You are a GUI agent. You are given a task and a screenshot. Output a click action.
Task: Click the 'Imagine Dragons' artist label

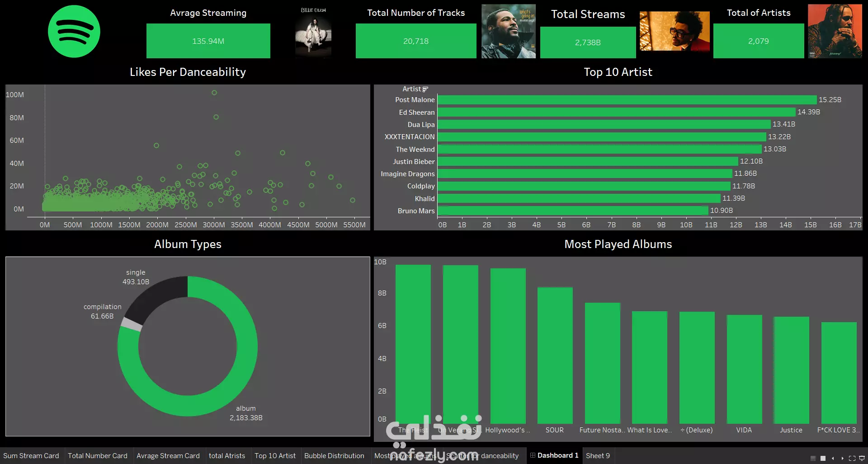[x=408, y=174]
